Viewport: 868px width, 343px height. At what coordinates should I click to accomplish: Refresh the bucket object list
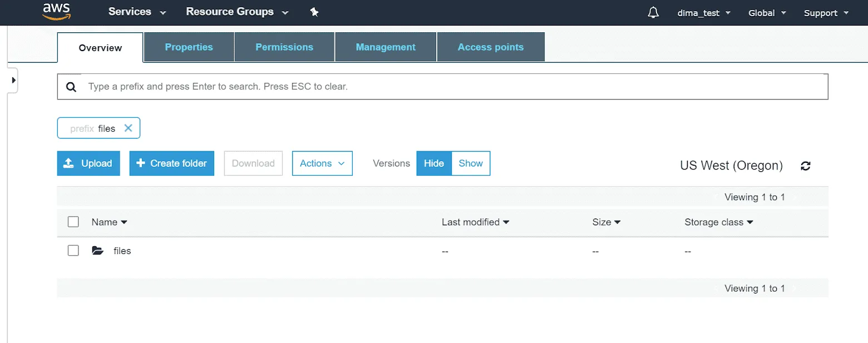point(805,165)
